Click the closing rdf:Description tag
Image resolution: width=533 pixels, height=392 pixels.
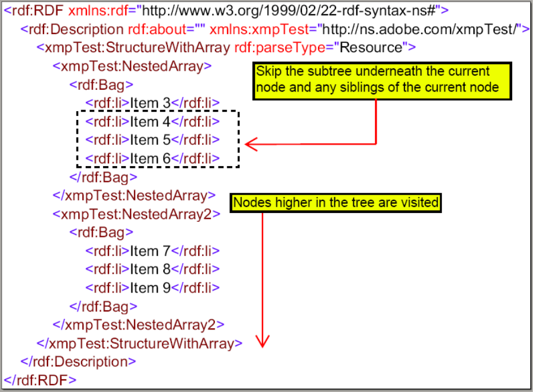tap(78, 362)
